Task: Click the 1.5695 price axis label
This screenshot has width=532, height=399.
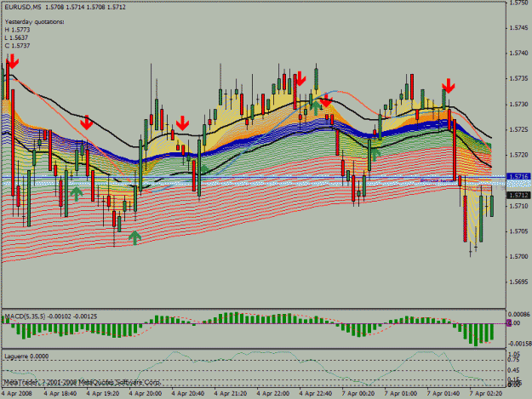Action: pyautogui.click(x=518, y=282)
